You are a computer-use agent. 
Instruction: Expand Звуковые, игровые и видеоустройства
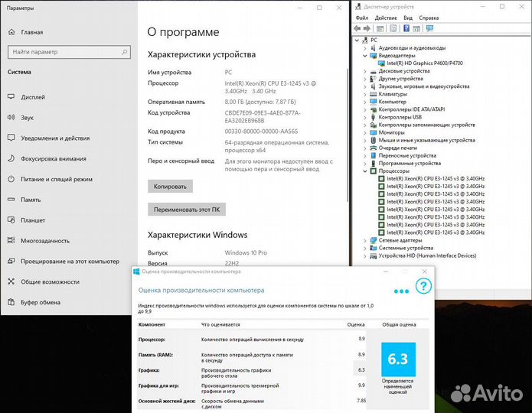tap(365, 86)
